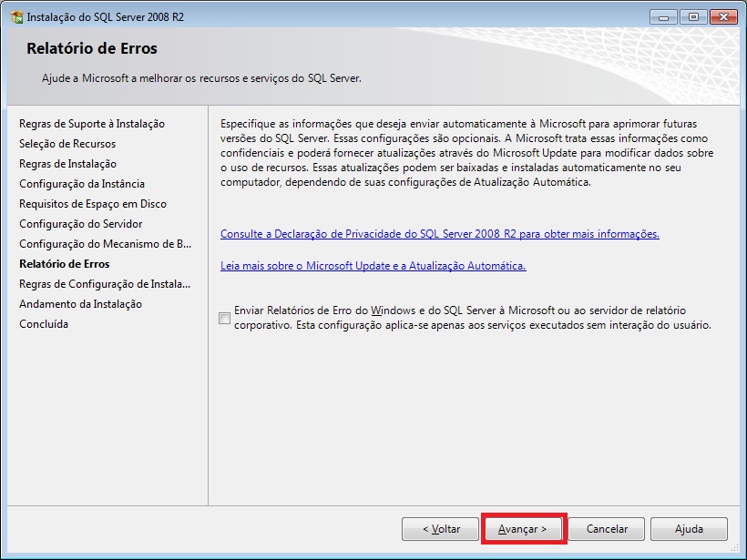The height and width of the screenshot is (560, 747).
Task: Select the Seleção de Recursos step
Action: click(x=67, y=144)
